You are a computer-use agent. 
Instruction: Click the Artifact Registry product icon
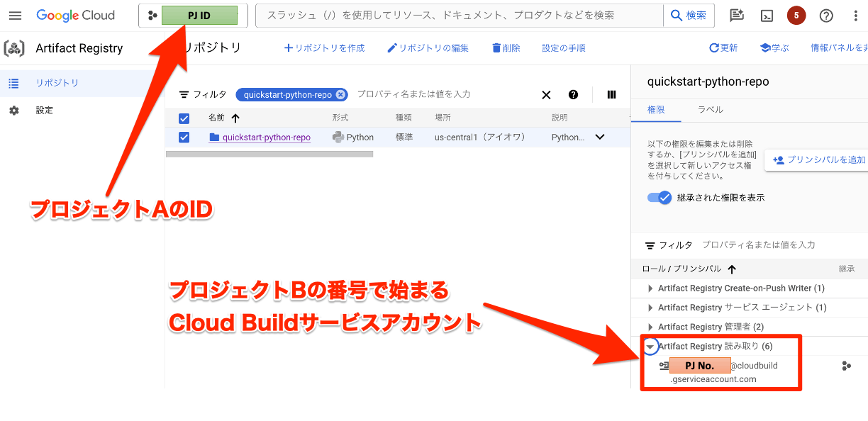click(14, 48)
